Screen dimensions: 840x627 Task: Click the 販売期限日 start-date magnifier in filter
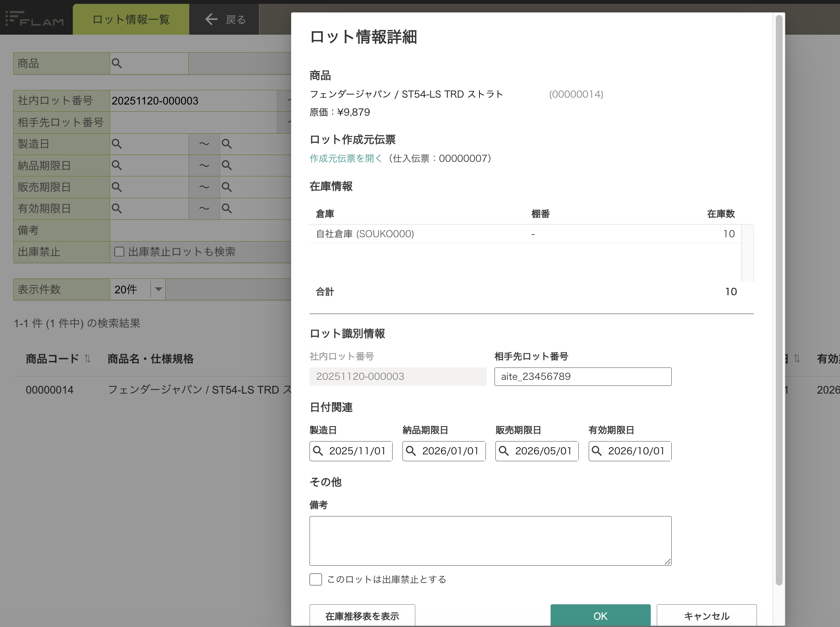click(116, 187)
